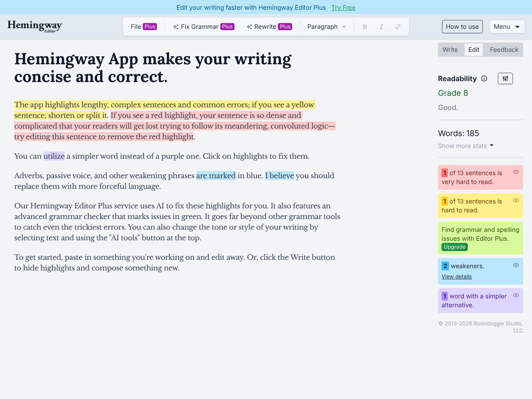The width and height of the screenshot is (532, 399).
Task: Switch to the Write tab
Action: (x=450, y=50)
